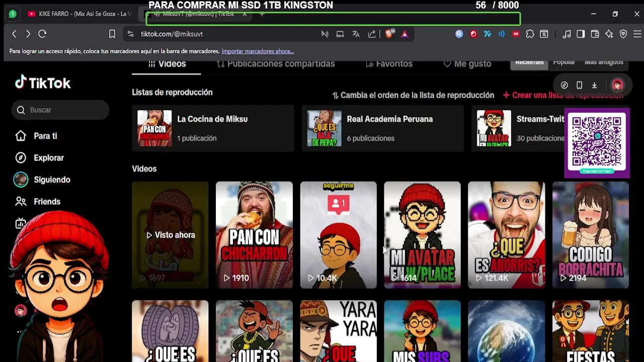Image resolution: width=644 pixels, height=362 pixels.
Task: Open the Mis Subs video thumbnail
Action: (x=422, y=331)
